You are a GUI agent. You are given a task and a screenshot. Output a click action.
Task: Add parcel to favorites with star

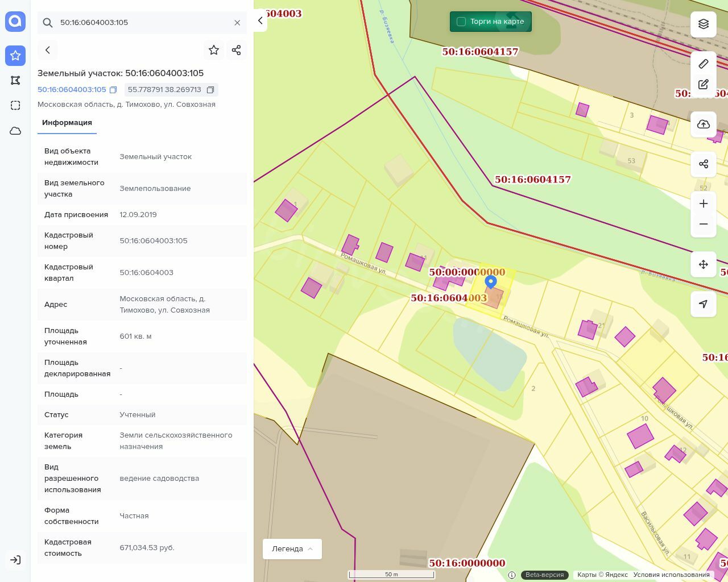tap(214, 50)
